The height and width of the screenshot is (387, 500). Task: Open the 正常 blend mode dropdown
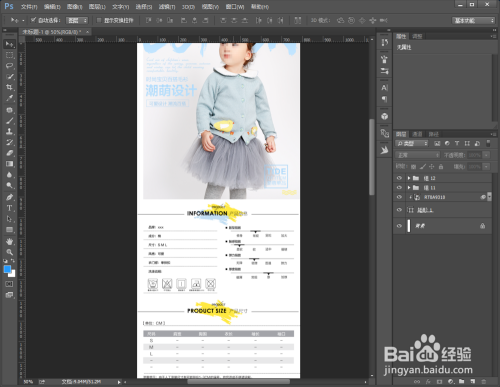[418, 155]
